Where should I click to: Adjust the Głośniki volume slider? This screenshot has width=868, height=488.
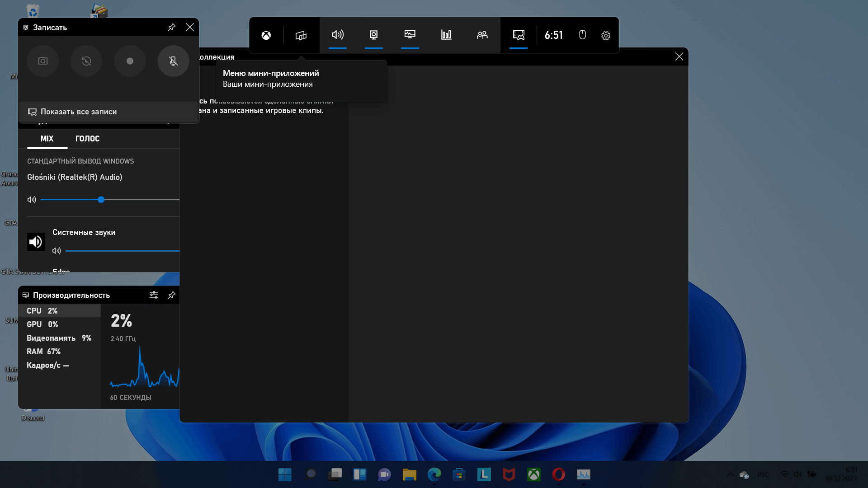101,200
